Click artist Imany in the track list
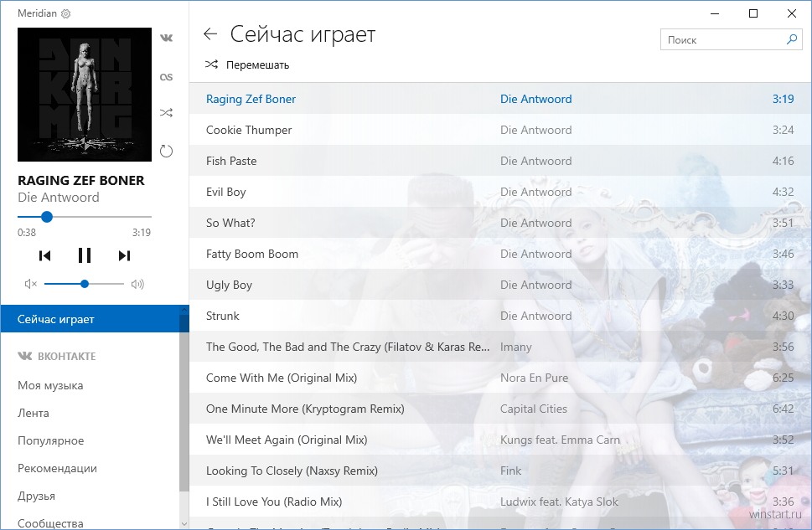The height and width of the screenshot is (530, 812). (516, 347)
